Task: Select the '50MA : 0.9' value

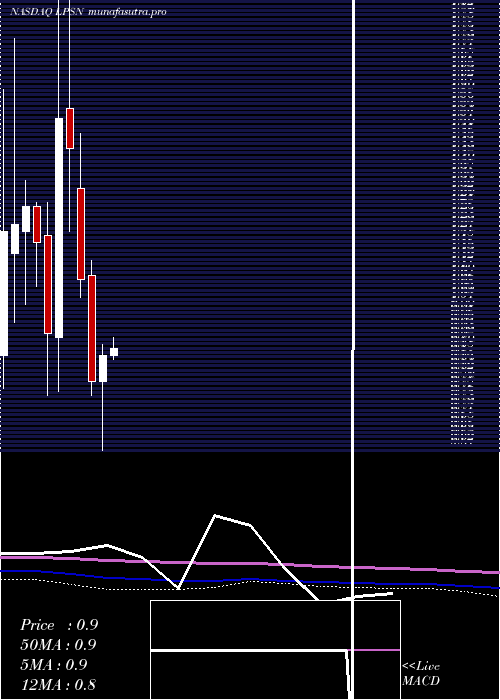Action: [x=58, y=645]
